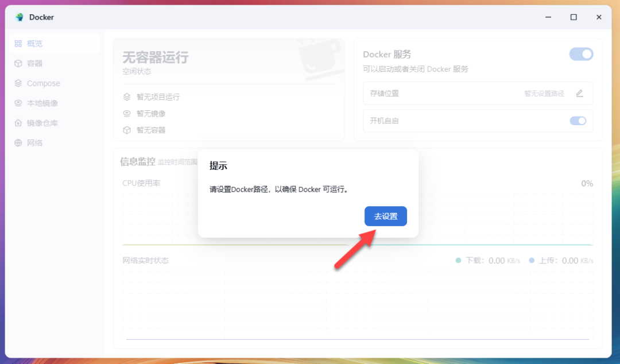Open the 概览 overview section

pos(55,44)
